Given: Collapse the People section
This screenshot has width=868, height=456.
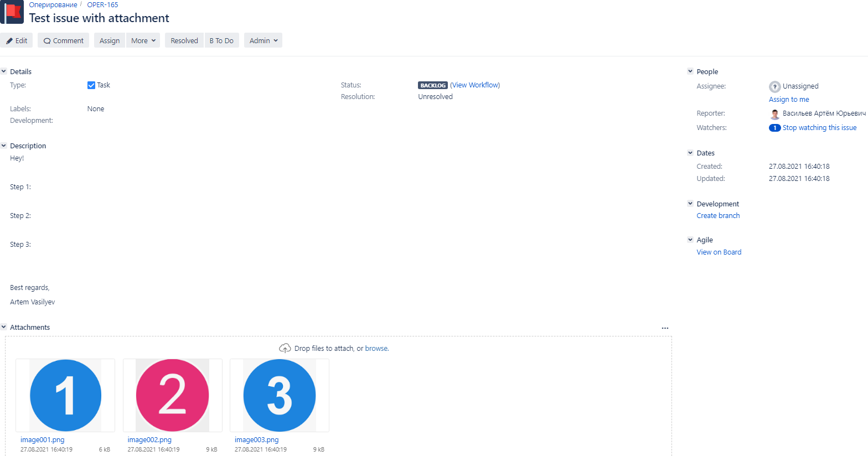Looking at the screenshot, I should point(690,71).
